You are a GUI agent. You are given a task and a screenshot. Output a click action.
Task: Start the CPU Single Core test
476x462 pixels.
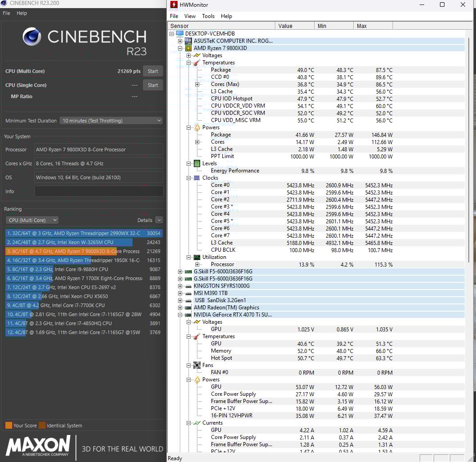[x=153, y=85]
